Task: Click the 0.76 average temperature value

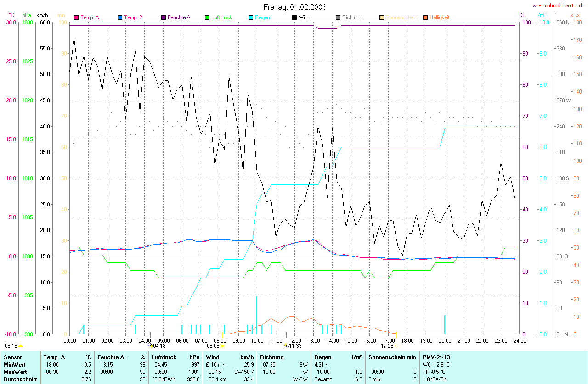Action: [85, 379]
